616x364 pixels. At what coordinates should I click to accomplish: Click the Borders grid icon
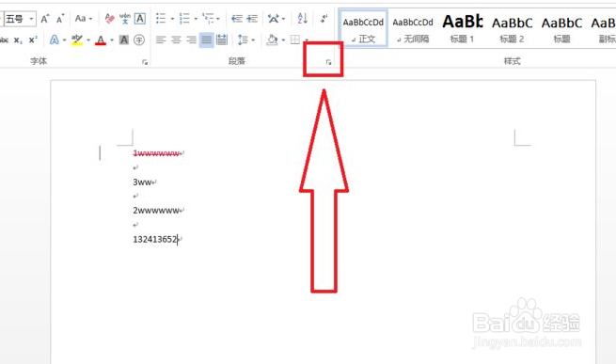coord(295,40)
